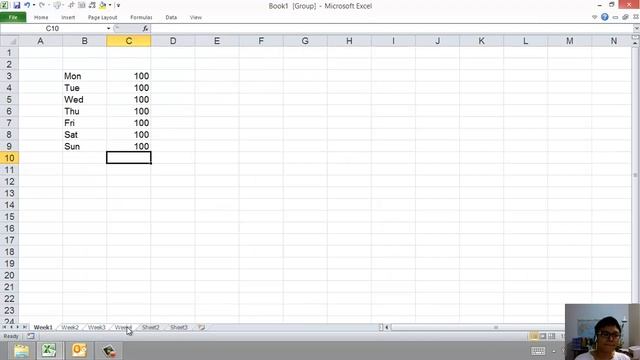
Task: Select column C header
Action: coord(129,41)
